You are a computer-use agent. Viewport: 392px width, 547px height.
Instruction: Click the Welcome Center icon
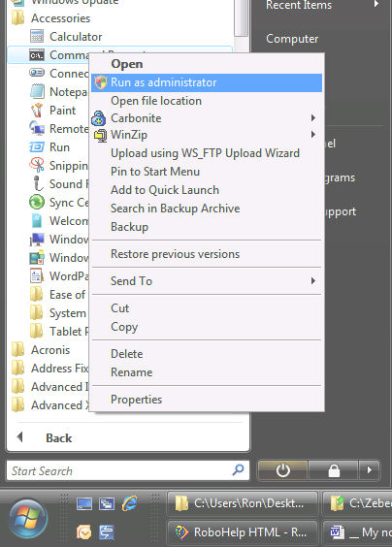[x=37, y=220]
